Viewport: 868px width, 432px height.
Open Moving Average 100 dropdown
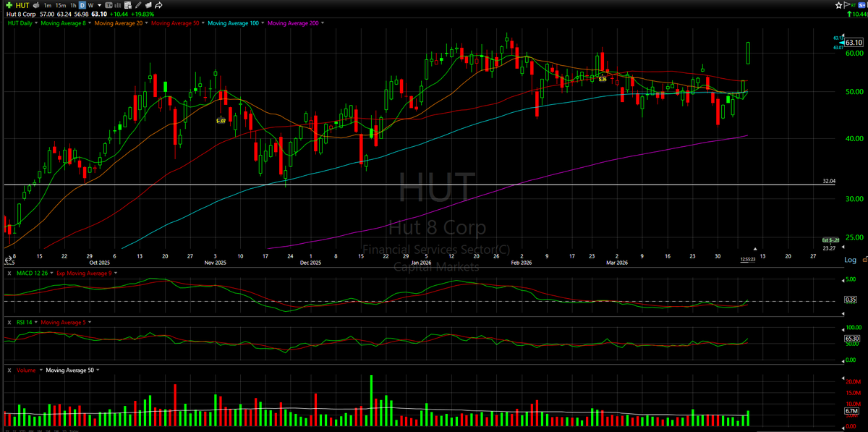(x=263, y=23)
